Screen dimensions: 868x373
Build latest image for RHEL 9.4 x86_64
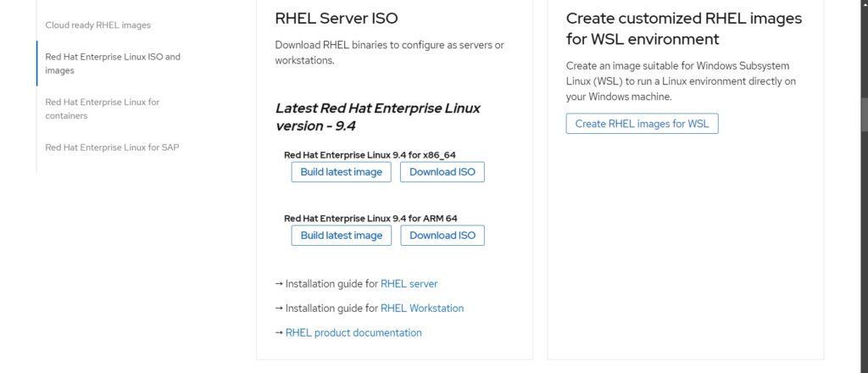click(341, 172)
